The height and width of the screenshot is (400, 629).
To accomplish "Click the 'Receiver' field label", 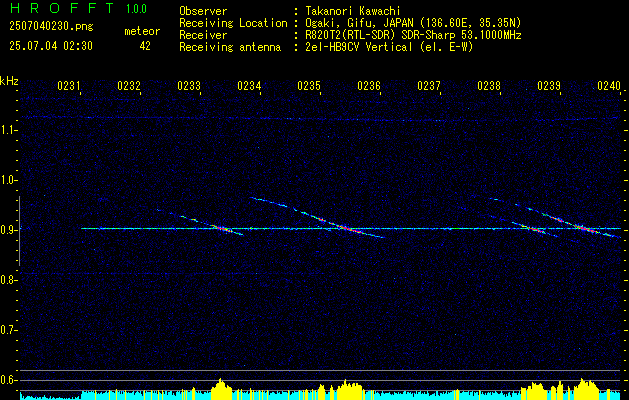I will click(203, 35).
